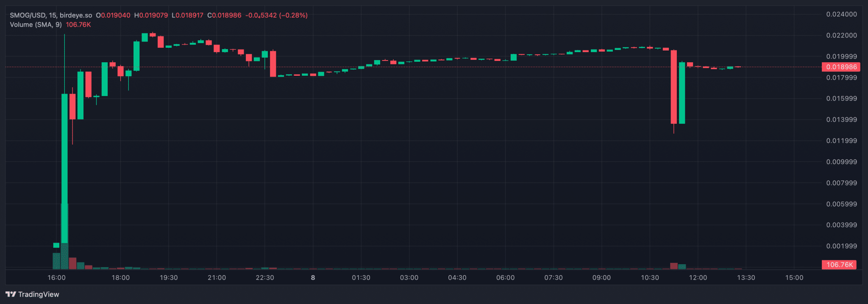Click the close value C0.018986 in header
868x304 pixels.
[224, 15]
